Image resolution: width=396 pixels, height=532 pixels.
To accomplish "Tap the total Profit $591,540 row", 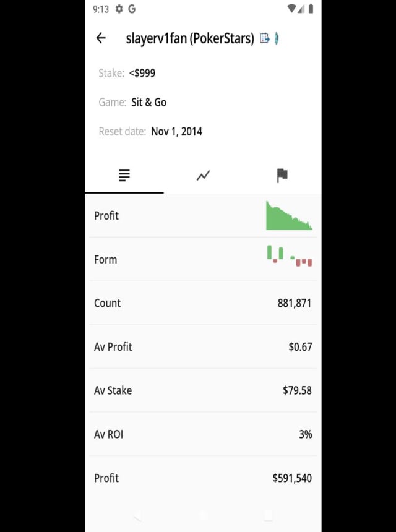I will pyautogui.click(x=203, y=478).
